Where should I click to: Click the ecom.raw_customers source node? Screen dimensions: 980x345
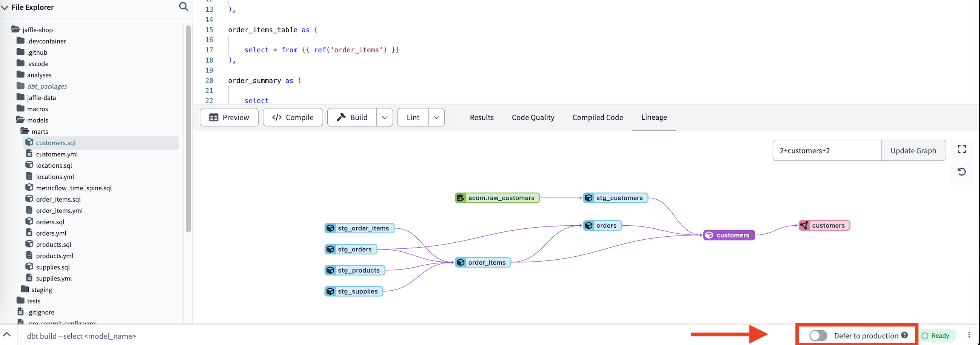(x=497, y=198)
